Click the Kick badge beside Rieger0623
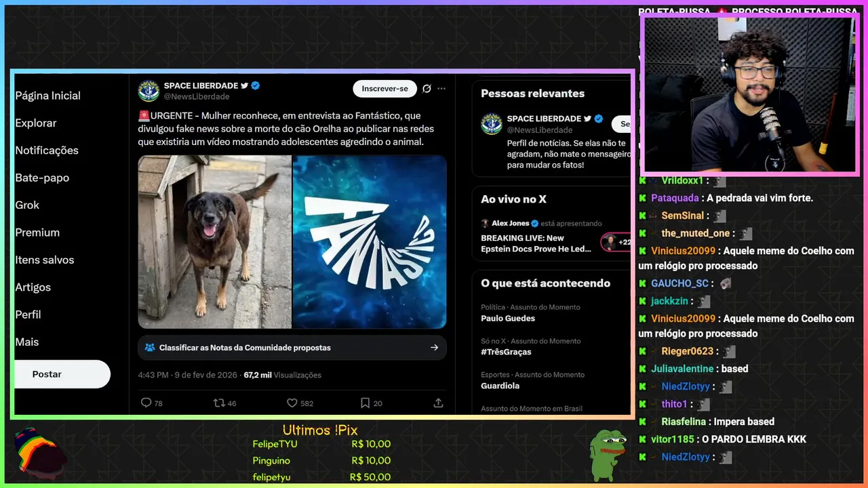 642,351
